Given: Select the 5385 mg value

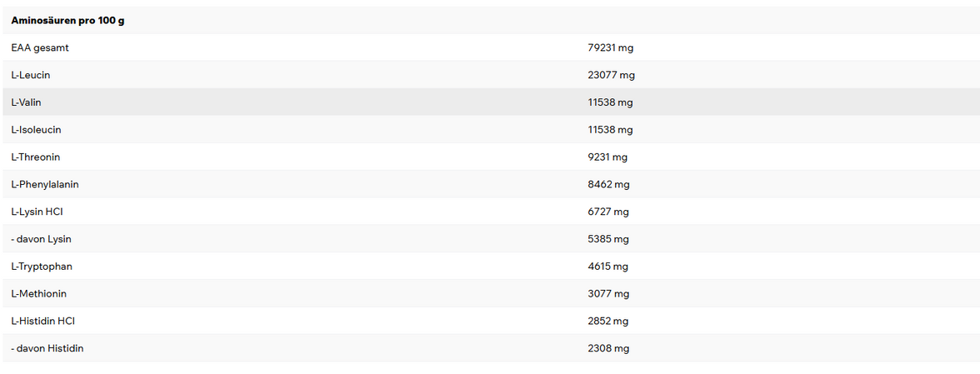Looking at the screenshot, I should pyautogui.click(x=608, y=239).
